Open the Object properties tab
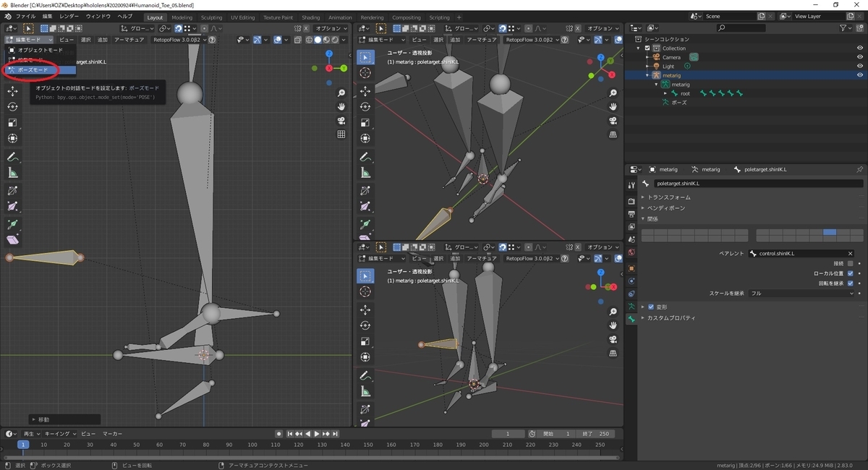The width and height of the screenshot is (868, 470). coord(631,268)
